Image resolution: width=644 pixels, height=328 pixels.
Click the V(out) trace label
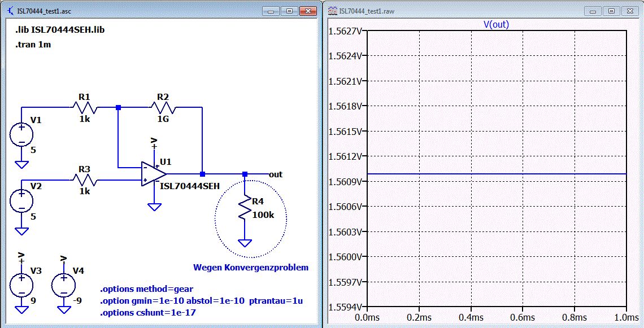tap(496, 25)
